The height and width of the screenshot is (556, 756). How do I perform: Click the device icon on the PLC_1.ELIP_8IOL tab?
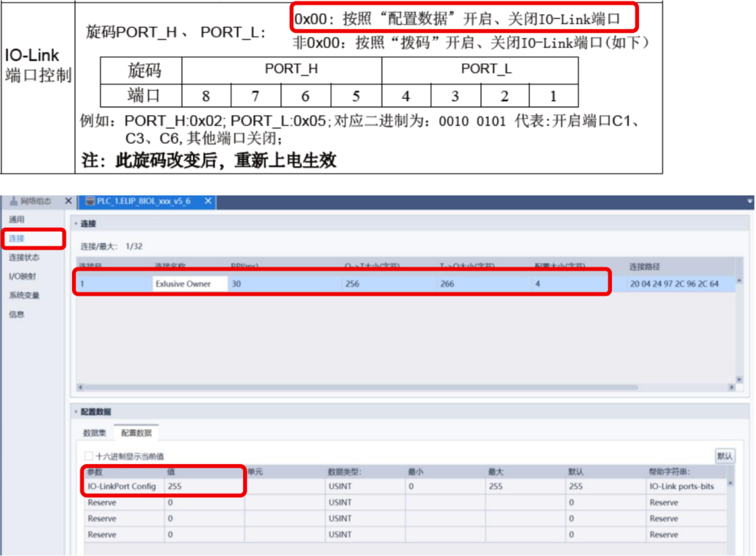click(x=89, y=201)
